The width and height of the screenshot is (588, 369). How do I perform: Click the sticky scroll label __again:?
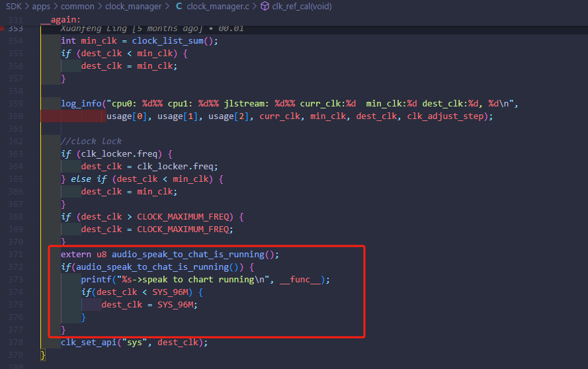pyautogui.click(x=61, y=19)
